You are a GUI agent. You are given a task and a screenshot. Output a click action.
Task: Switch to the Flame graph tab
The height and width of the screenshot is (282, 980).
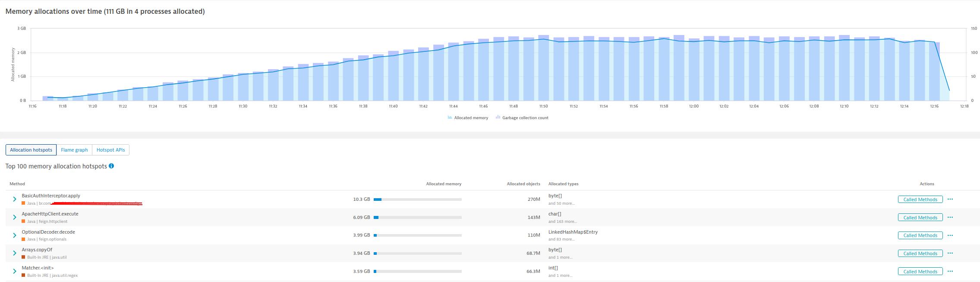click(74, 150)
